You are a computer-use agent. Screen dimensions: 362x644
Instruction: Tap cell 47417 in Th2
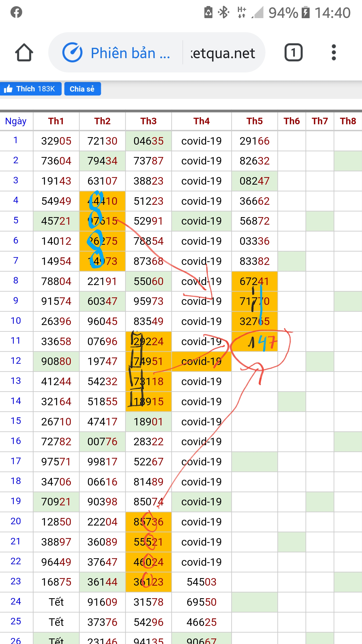pos(102,422)
